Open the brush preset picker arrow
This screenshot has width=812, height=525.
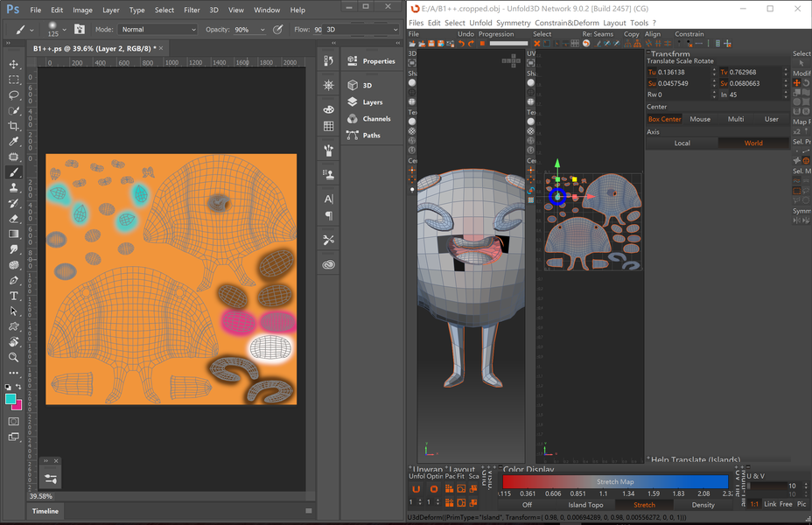point(64,30)
